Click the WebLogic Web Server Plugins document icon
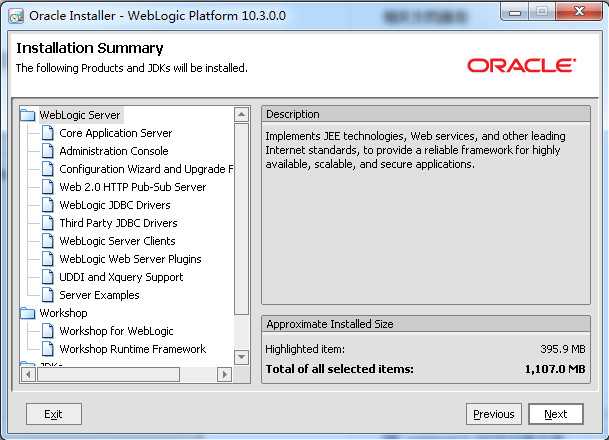 click(48, 259)
